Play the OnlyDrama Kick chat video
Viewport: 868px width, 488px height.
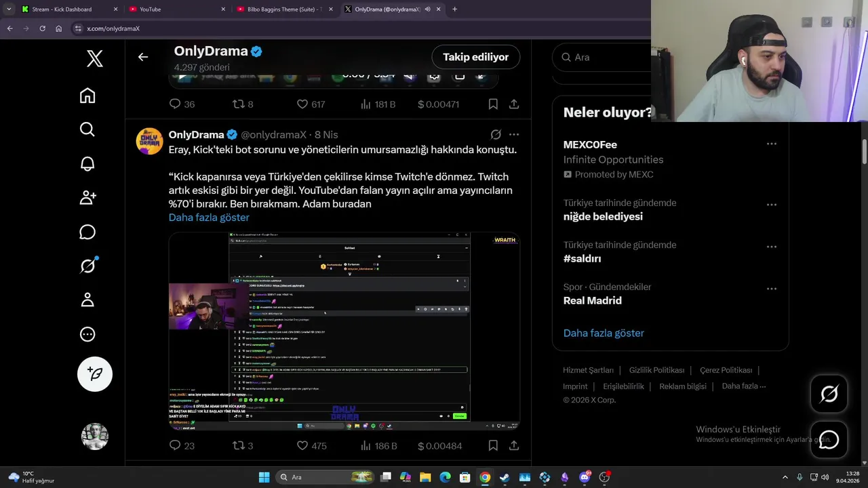pyautogui.click(x=344, y=331)
